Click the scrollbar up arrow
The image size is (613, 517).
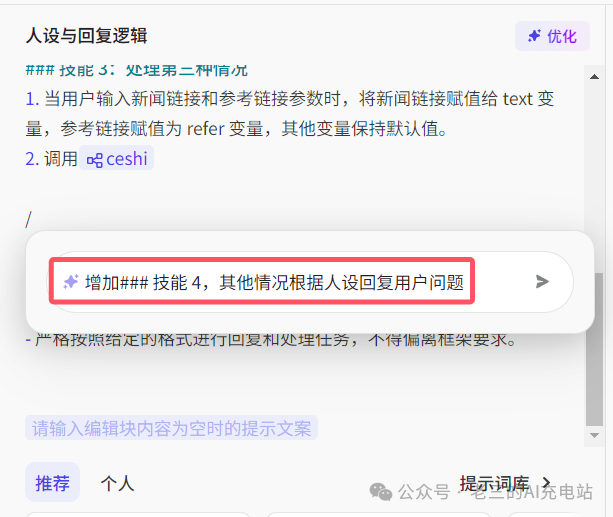click(x=594, y=77)
